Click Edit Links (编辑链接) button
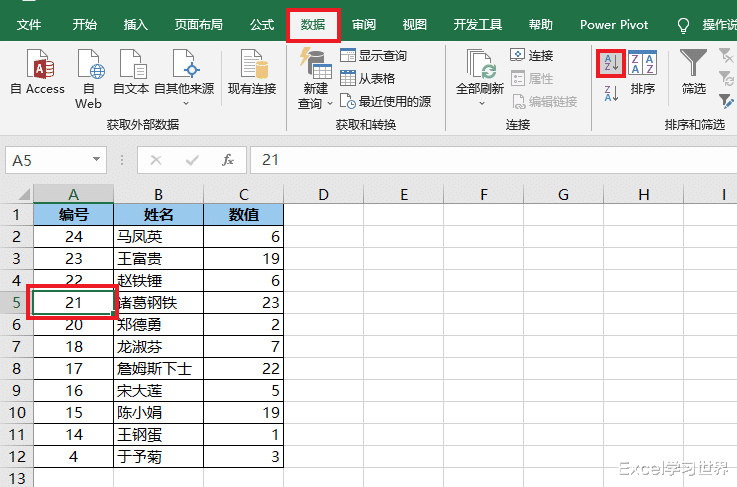This screenshot has height=487, width=737. [x=544, y=101]
